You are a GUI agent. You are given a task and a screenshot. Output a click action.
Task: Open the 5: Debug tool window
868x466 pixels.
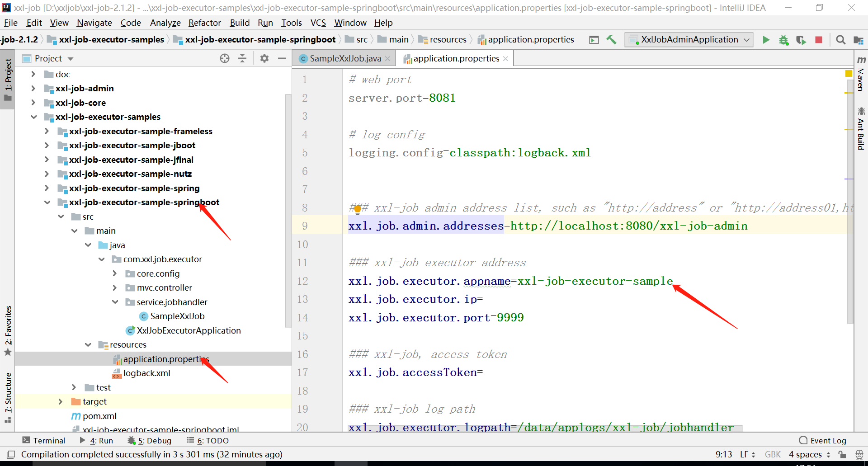[150, 440]
